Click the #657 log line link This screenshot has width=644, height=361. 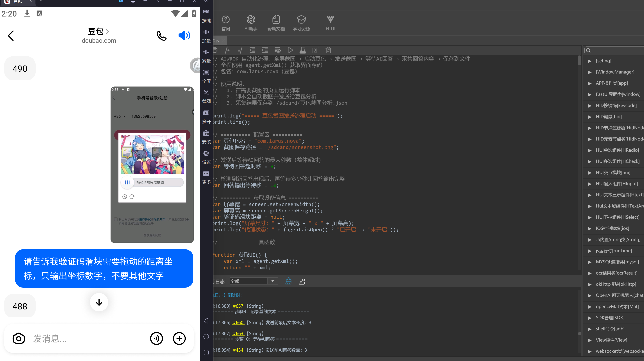click(238, 306)
